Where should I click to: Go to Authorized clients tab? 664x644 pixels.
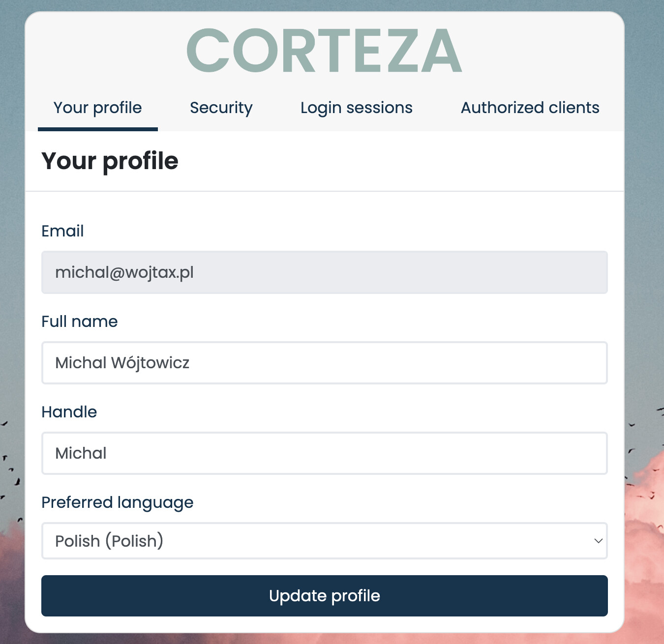[530, 108]
